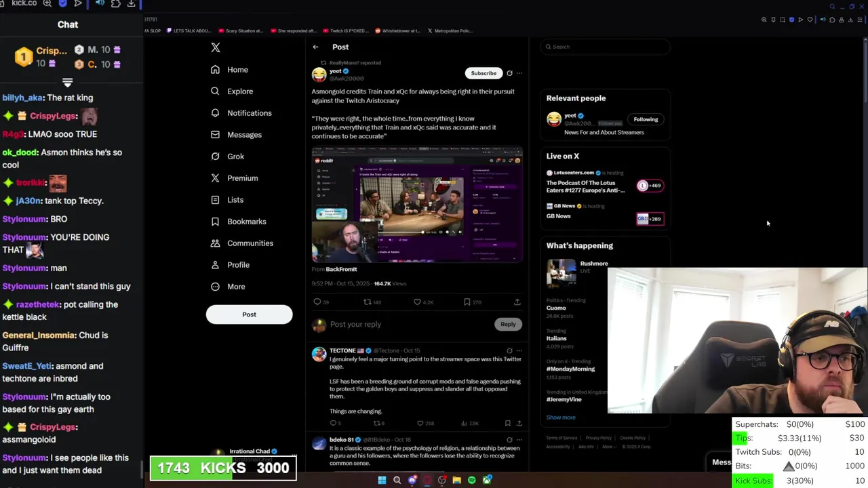Switch to the Metropolitan Police browser tab
Viewport: 868px width, 488px height.
pyautogui.click(x=450, y=30)
